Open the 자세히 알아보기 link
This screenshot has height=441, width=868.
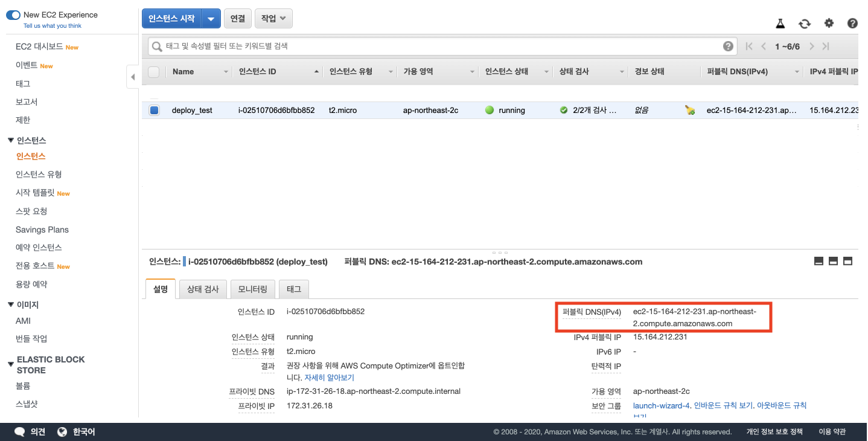(x=329, y=378)
